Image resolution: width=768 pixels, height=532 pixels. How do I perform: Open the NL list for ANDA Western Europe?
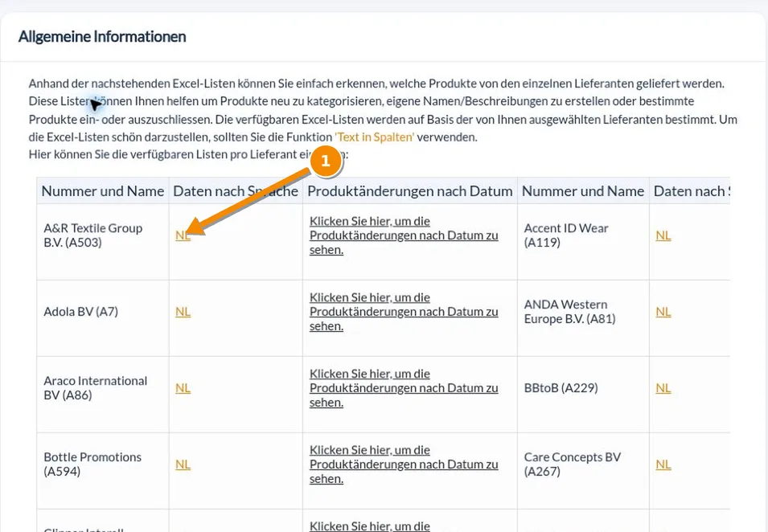click(x=663, y=312)
